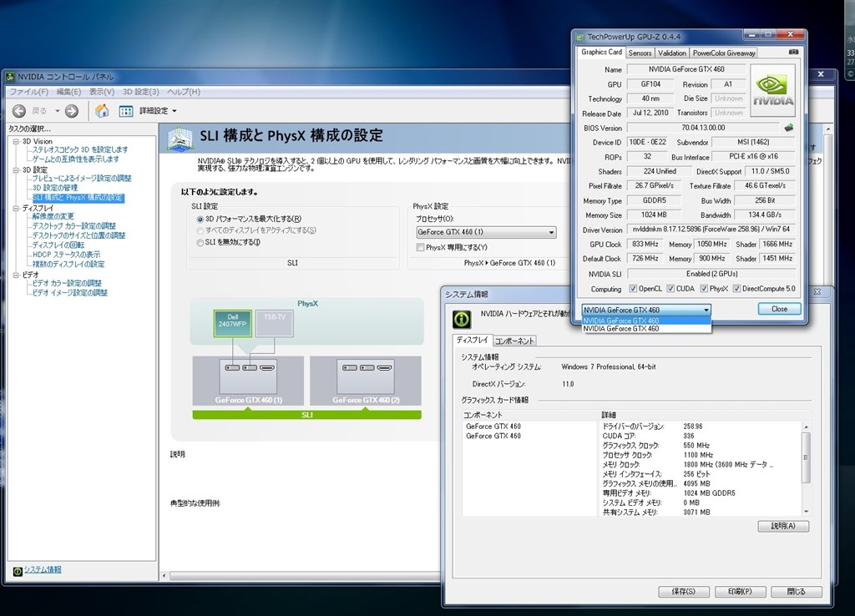Select the TSB-TV display icon
The image size is (855, 616).
(x=274, y=323)
